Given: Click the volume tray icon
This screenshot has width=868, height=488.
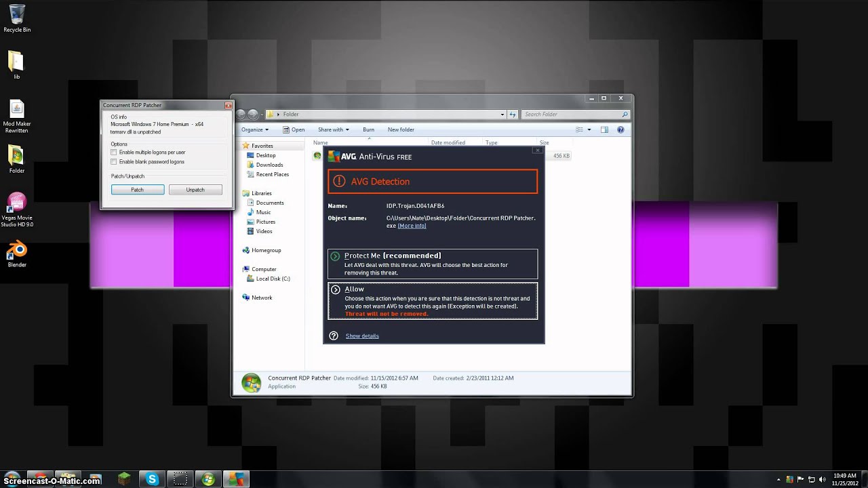Looking at the screenshot, I should click(823, 479).
